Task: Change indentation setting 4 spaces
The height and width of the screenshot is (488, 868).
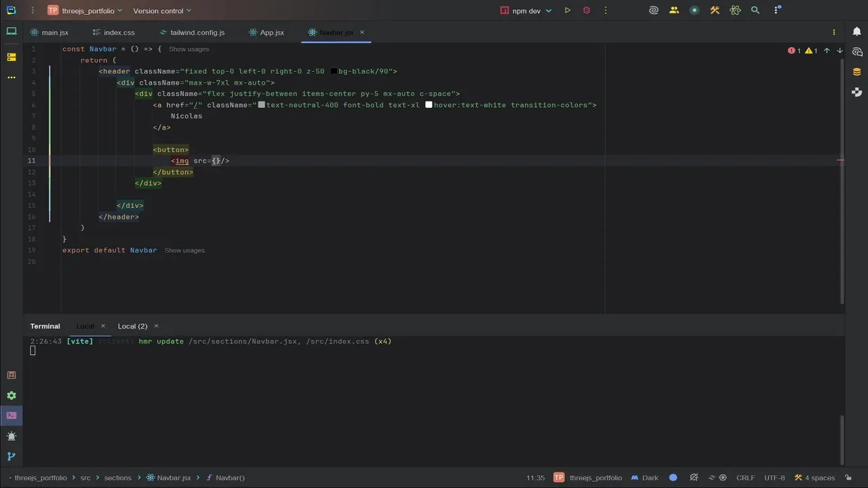Action: click(x=814, y=478)
